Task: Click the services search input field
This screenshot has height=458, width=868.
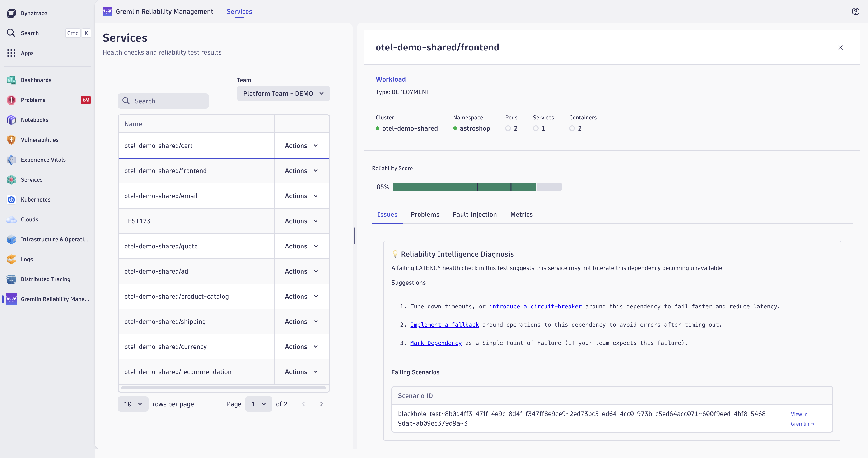Action: pyautogui.click(x=163, y=101)
